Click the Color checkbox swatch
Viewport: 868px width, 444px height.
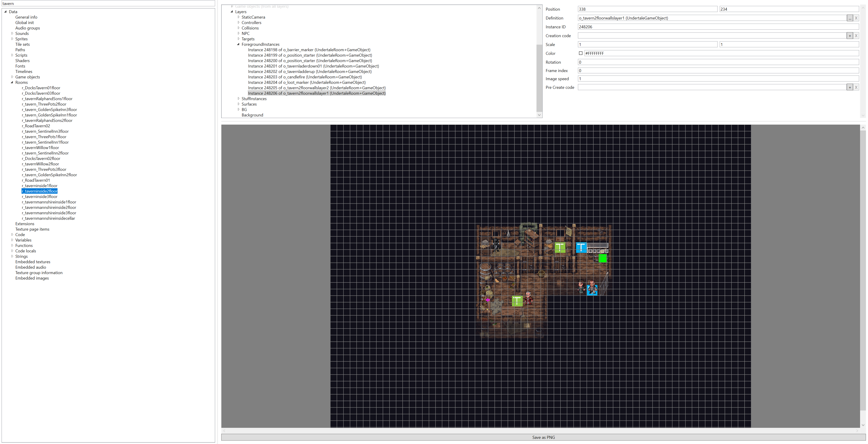tap(581, 53)
